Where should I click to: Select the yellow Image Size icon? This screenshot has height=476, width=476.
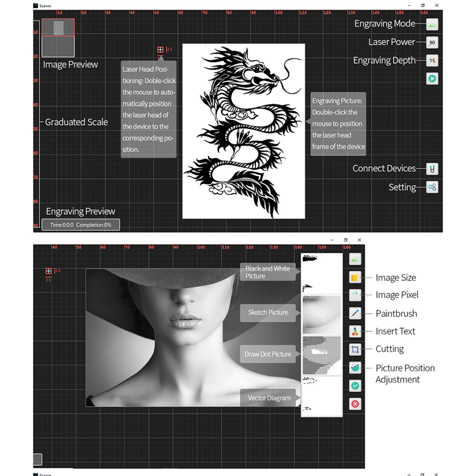click(355, 277)
